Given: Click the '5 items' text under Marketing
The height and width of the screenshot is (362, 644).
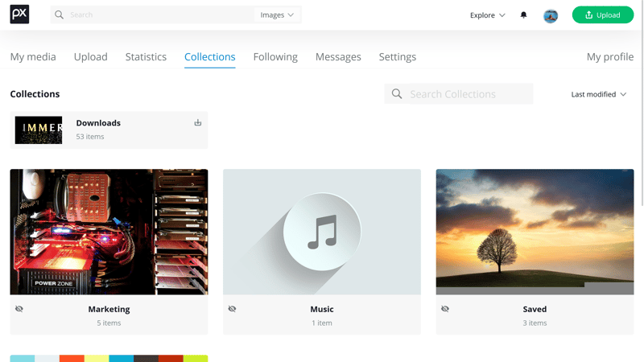Looking at the screenshot, I should coord(109,323).
